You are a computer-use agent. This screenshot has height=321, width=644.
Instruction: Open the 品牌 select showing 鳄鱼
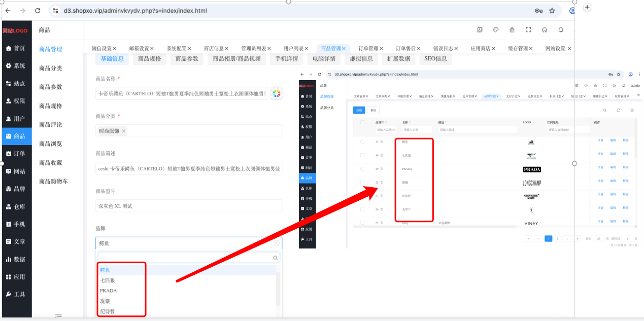[x=189, y=243]
